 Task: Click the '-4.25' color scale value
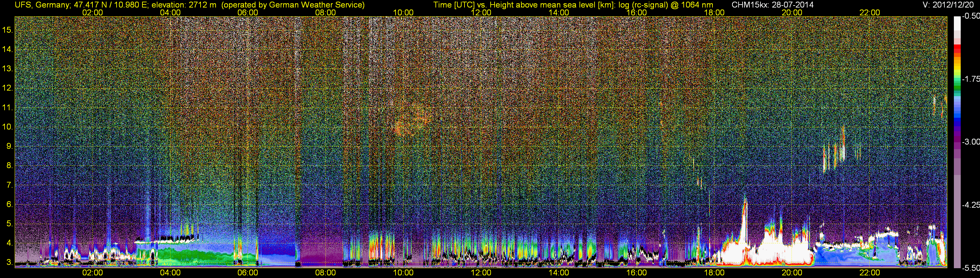pos(971,205)
